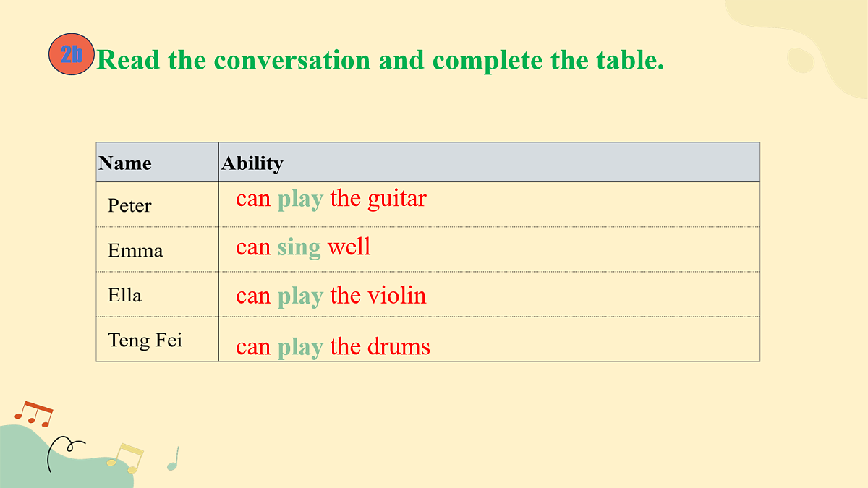Click the answer 'can play the violin'
This screenshot has width=868, height=488.
click(331, 296)
